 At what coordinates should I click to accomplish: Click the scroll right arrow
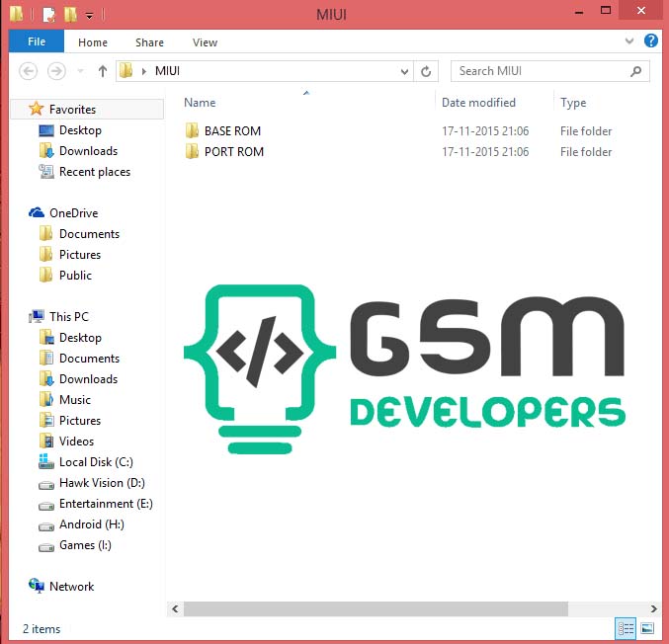pos(653,608)
